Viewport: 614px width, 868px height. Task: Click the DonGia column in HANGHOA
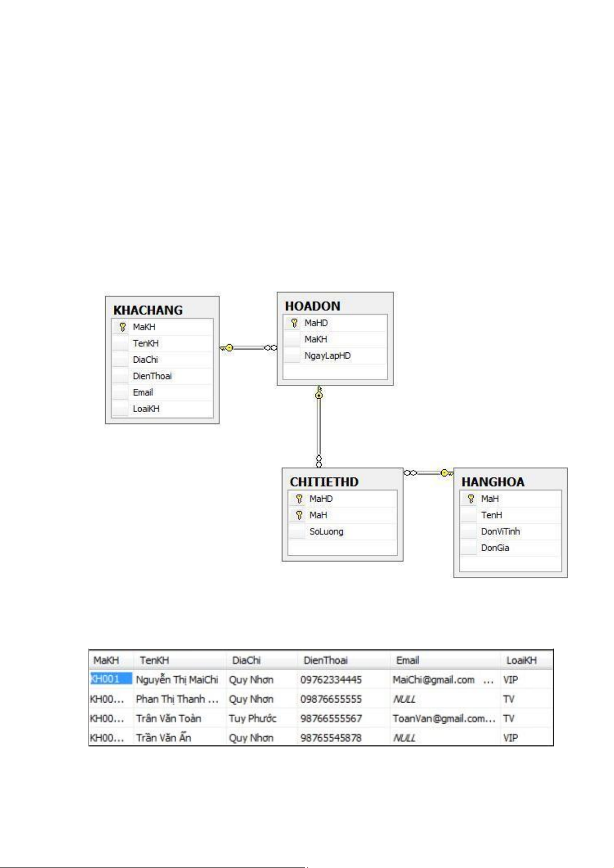495,548
